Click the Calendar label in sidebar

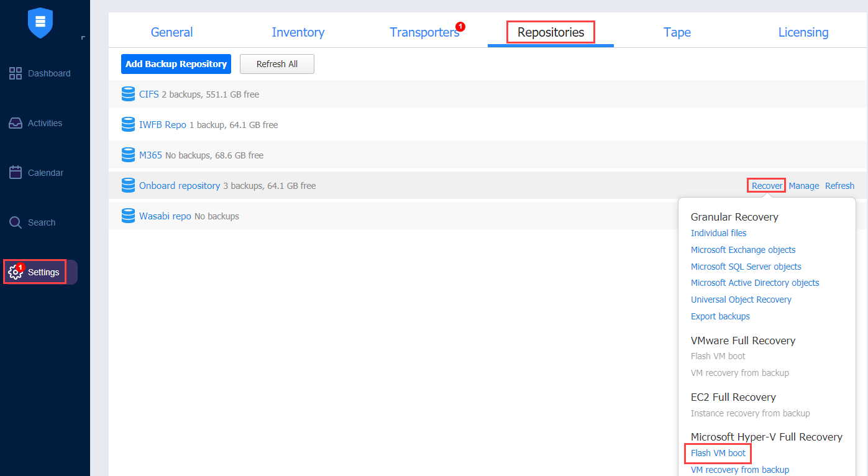[45, 173]
